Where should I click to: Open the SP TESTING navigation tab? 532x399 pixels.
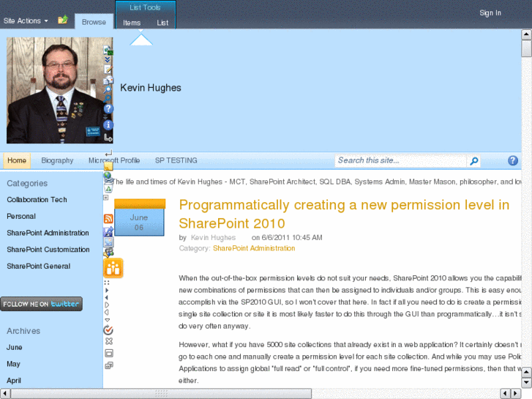[176, 160]
